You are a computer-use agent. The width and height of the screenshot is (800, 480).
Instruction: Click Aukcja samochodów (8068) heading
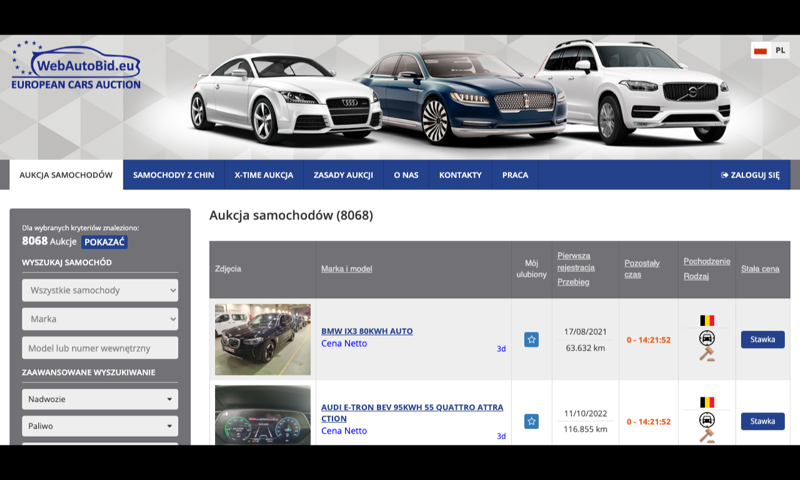(x=291, y=215)
